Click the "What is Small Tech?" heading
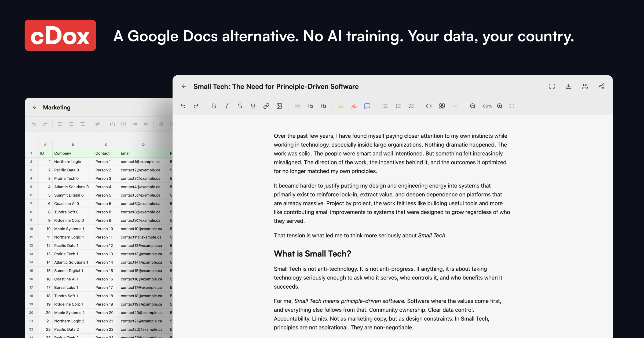This screenshot has height=338, width=644. [312, 254]
